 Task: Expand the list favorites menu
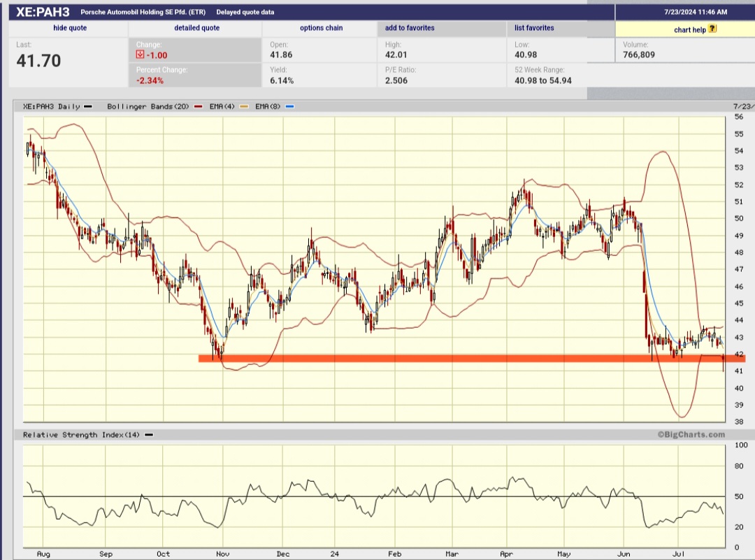(535, 27)
